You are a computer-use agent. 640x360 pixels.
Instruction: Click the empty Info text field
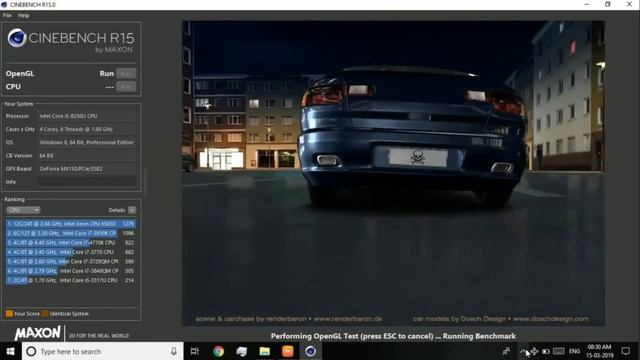(x=87, y=182)
